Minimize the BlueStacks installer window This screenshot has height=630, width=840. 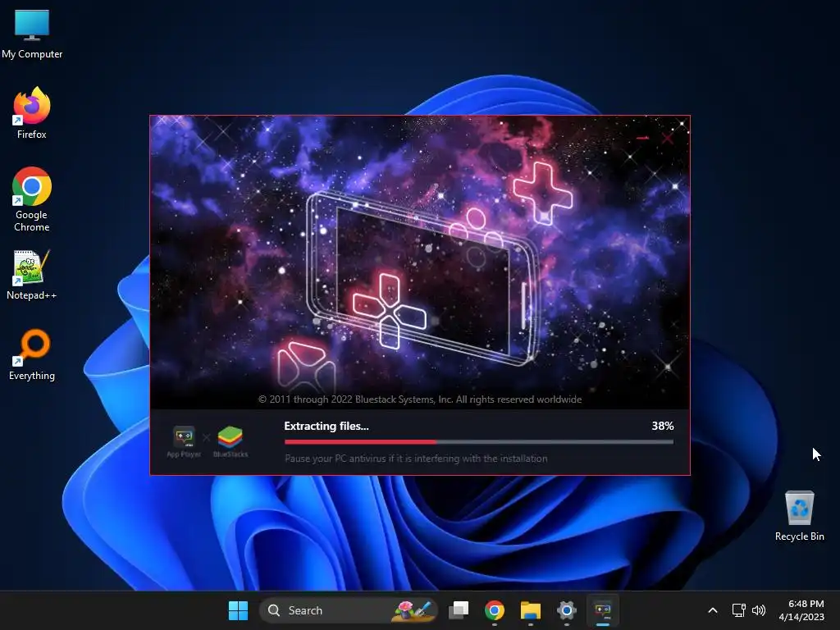click(x=643, y=138)
